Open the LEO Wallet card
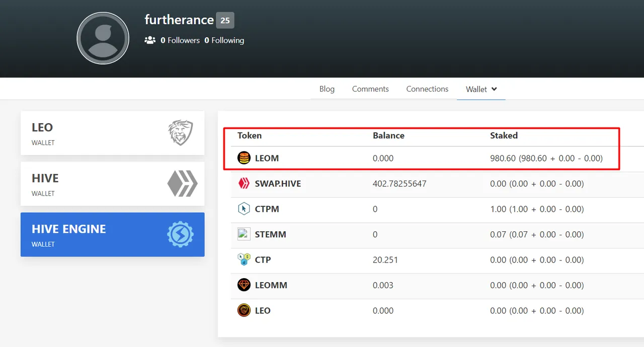 tap(113, 133)
